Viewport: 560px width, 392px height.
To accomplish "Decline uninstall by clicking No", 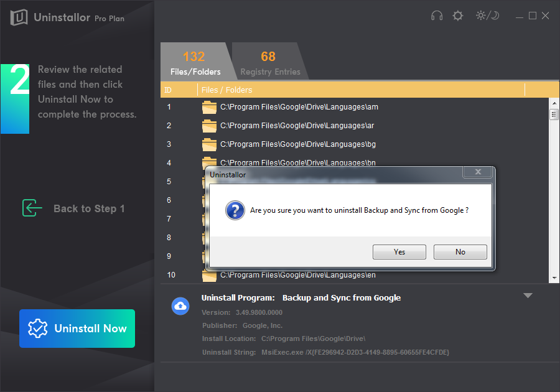I will 460,252.
